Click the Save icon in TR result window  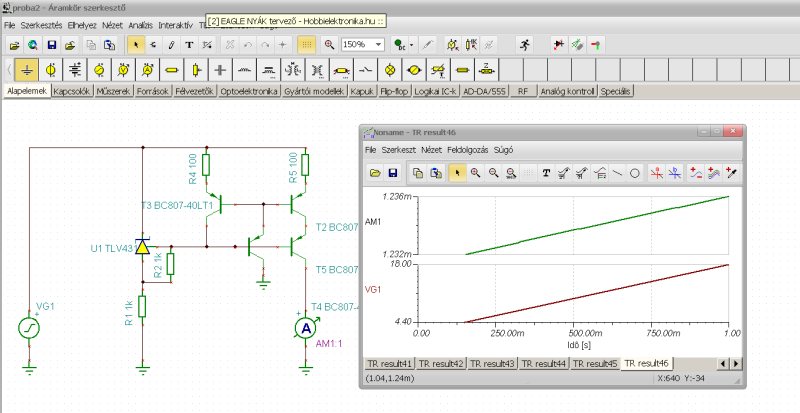(393, 173)
